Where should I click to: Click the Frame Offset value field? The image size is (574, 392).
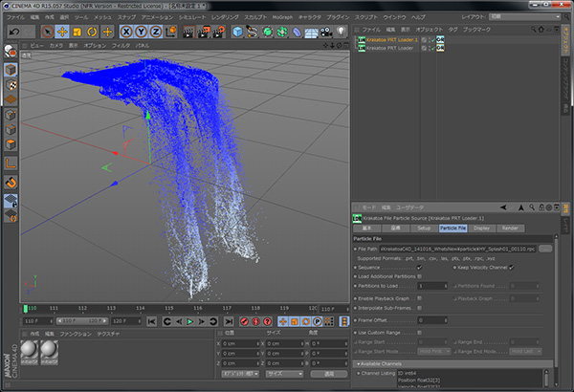click(x=432, y=320)
